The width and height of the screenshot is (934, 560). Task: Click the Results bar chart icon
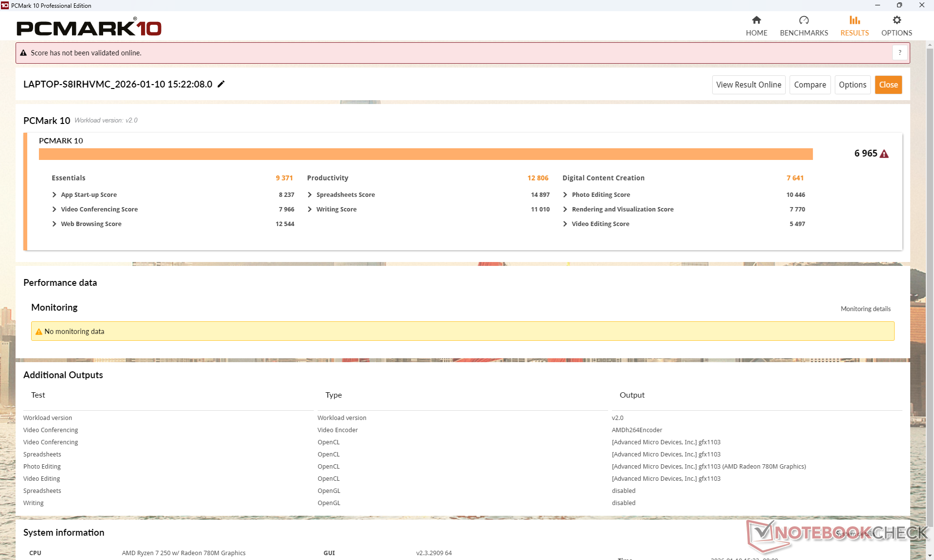pyautogui.click(x=854, y=20)
